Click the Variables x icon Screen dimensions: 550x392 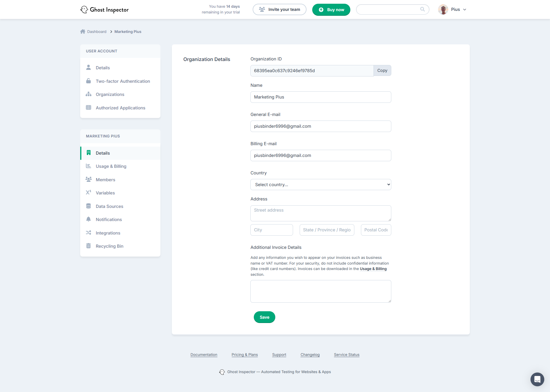pyautogui.click(x=89, y=192)
